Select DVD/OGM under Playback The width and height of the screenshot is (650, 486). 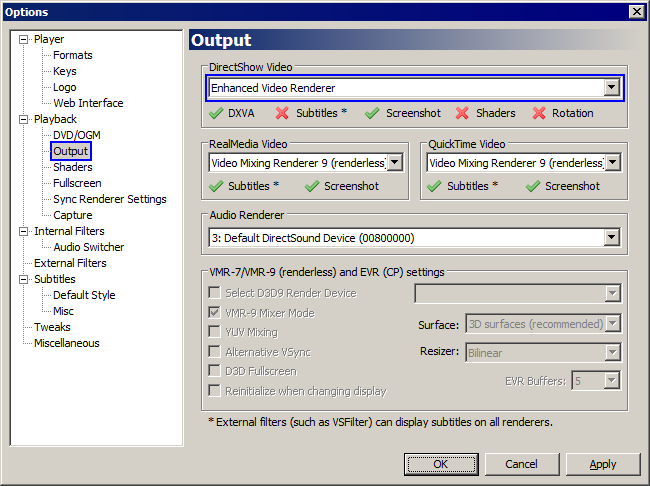click(77, 135)
